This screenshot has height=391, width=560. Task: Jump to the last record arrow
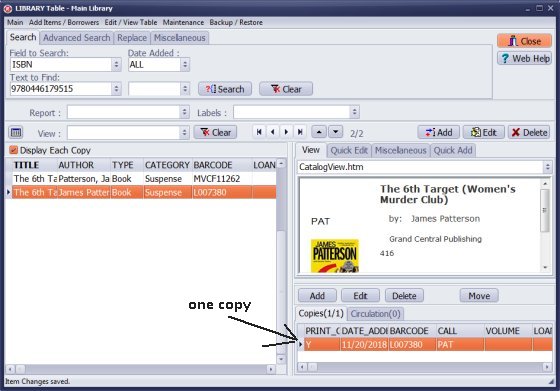(300, 132)
